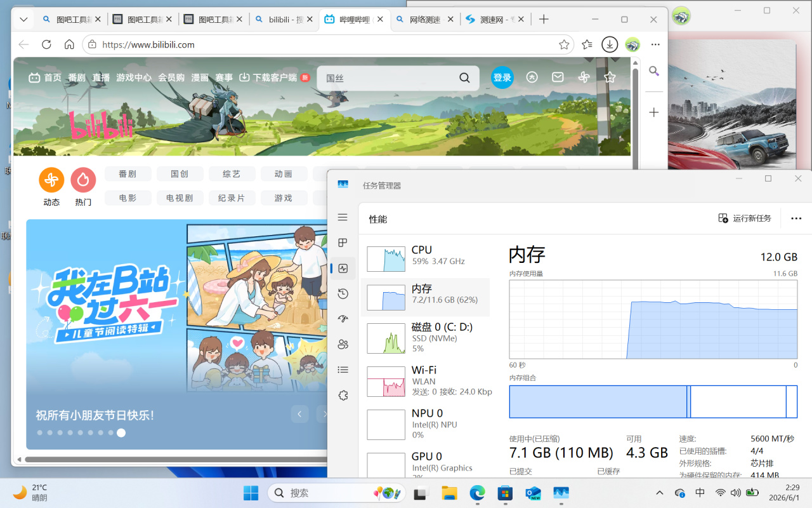Expand the Edge tab search dropdown

[x=23, y=20]
